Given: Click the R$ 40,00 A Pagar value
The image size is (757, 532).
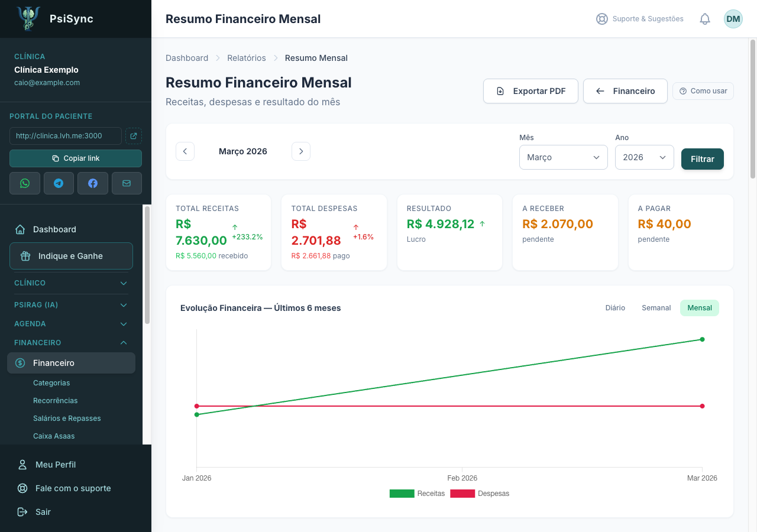Looking at the screenshot, I should tap(664, 224).
